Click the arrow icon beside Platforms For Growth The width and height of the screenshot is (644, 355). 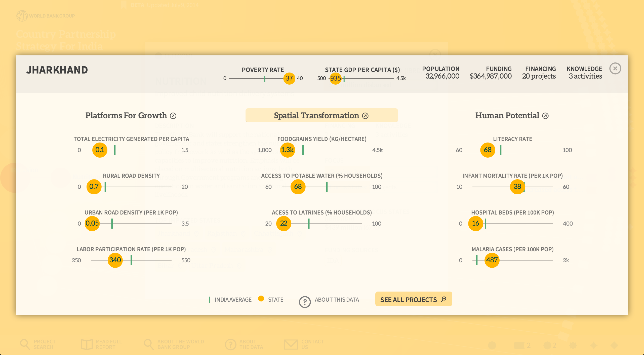[x=173, y=116]
